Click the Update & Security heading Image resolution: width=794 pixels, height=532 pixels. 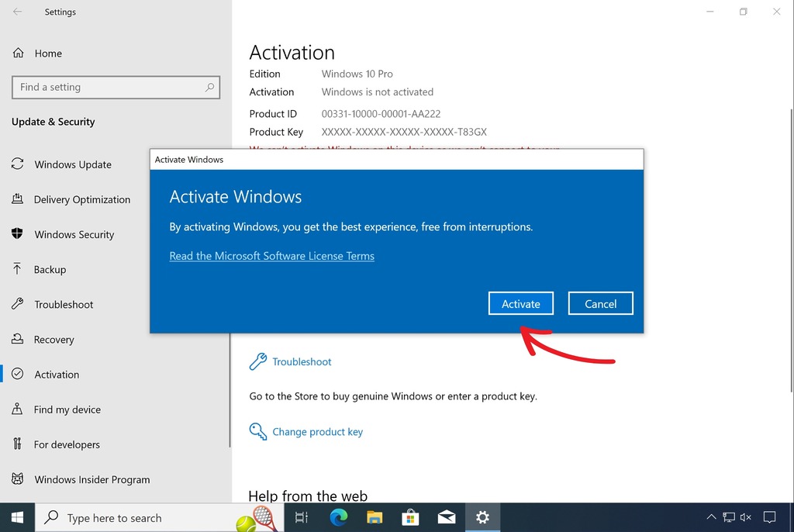(54, 122)
